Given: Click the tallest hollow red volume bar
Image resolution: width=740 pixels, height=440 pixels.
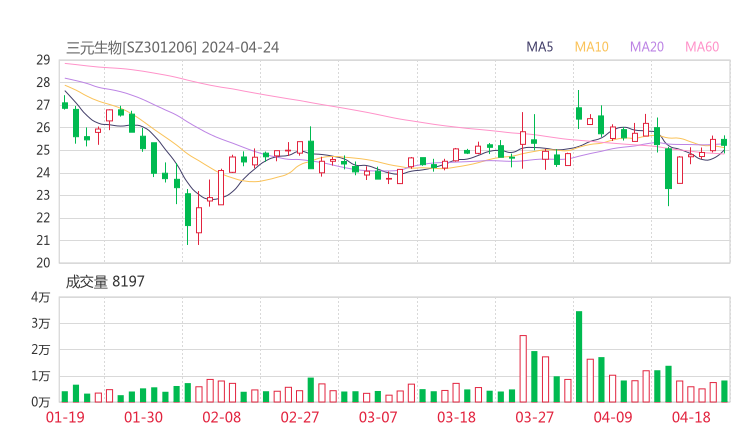Looking at the screenshot, I should click(x=523, y=368).
